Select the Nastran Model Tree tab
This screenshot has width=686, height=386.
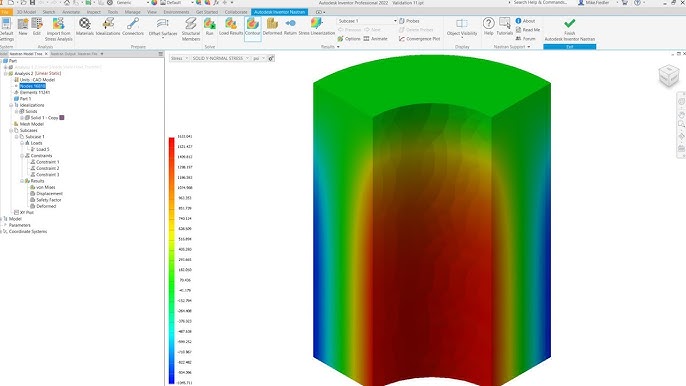tap(26, 54)
